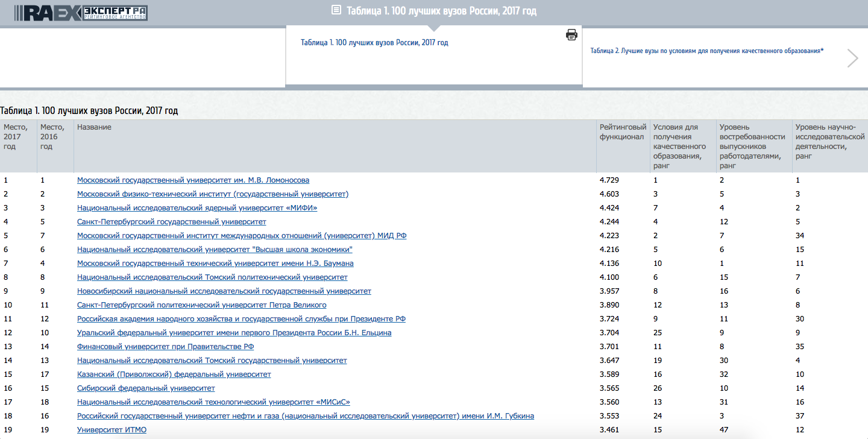Open Санкт-Петербургский государственный университет link

point(171,222)
